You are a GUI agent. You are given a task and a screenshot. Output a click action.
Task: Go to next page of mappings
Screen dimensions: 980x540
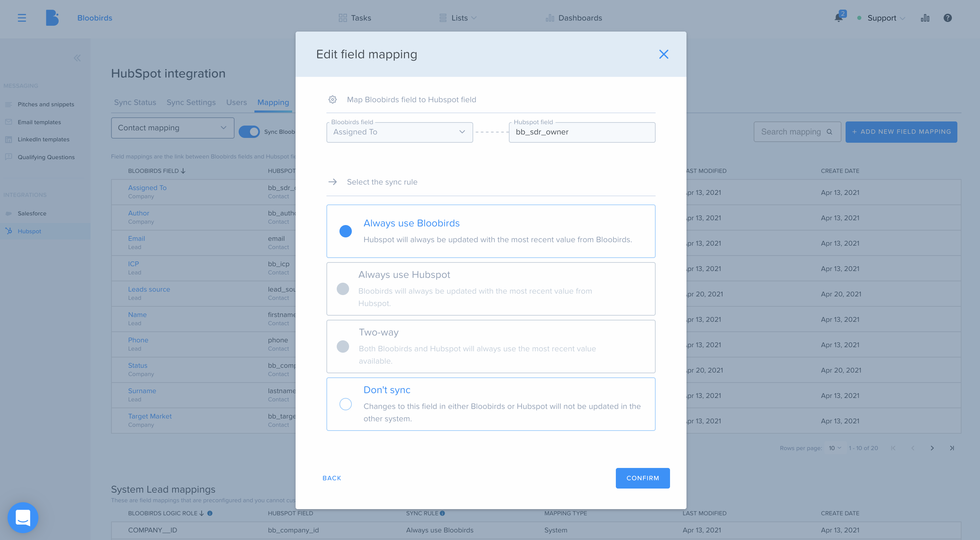(x=932, y=448)
